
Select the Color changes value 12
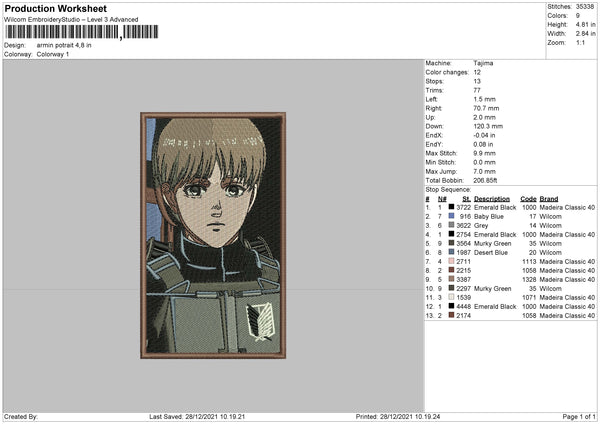coord(477,72)
